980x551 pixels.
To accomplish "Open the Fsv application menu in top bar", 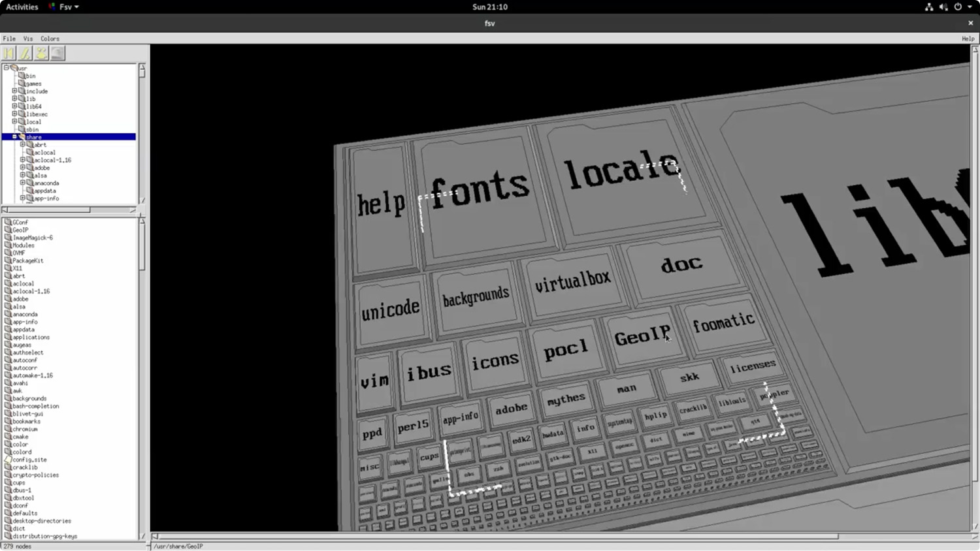I will coord(64,7).
